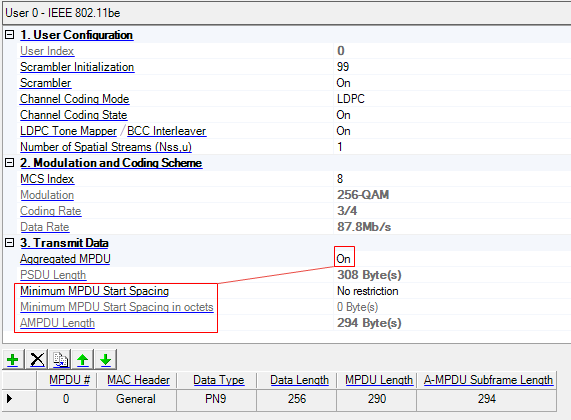Click the AMPDU Length link
The height and width of the screenshot is (420, 571).
[58, 323]
